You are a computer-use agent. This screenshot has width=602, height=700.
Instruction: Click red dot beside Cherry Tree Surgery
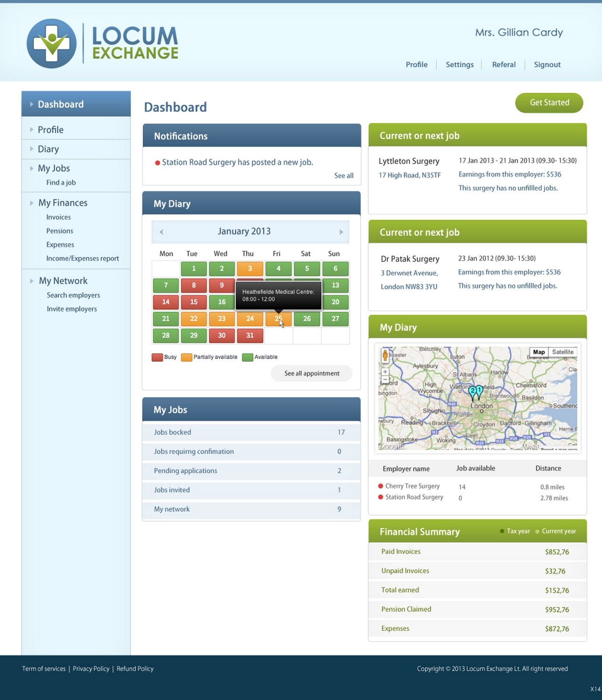click(x=381, y=486)
